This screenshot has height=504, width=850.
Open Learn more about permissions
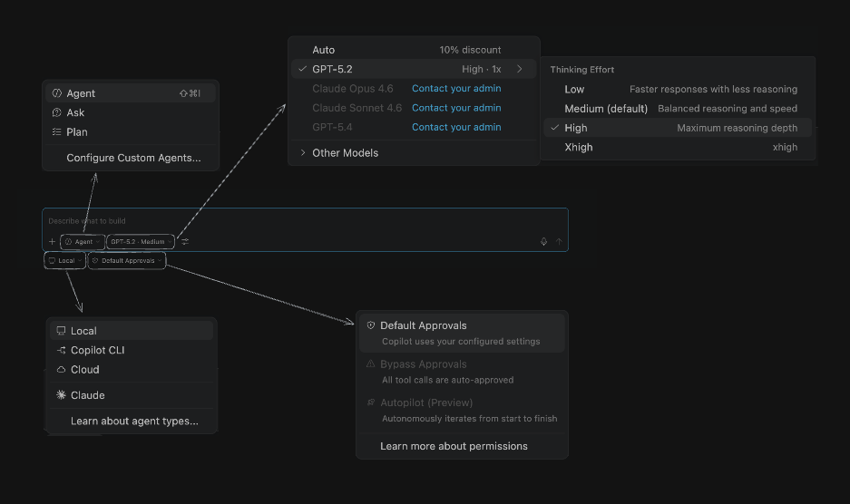pyautogui.click(x=454, y=446)
